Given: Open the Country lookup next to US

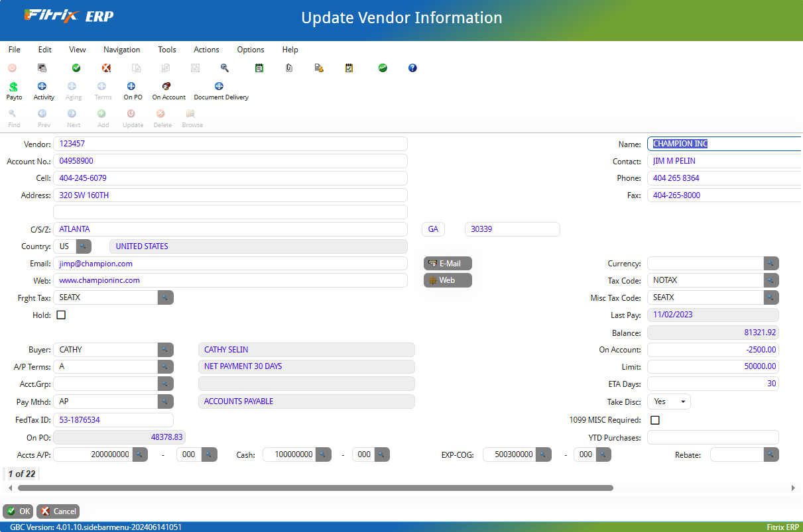Looking at the screenshot, I should (x=84, y=246).
